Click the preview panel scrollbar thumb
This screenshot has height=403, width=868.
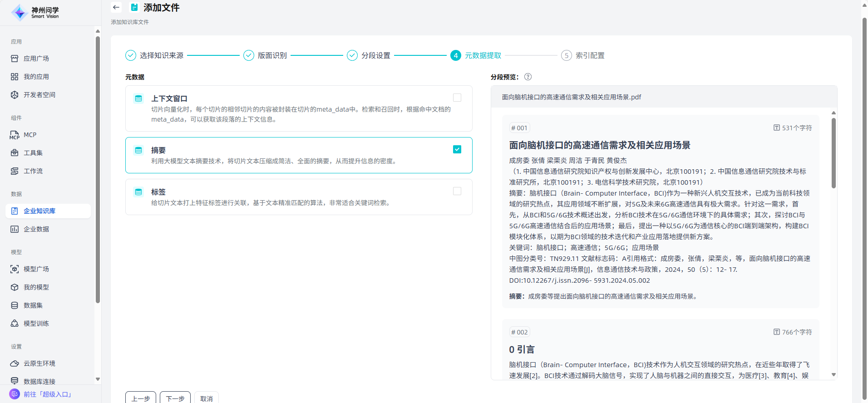(833, 152)
